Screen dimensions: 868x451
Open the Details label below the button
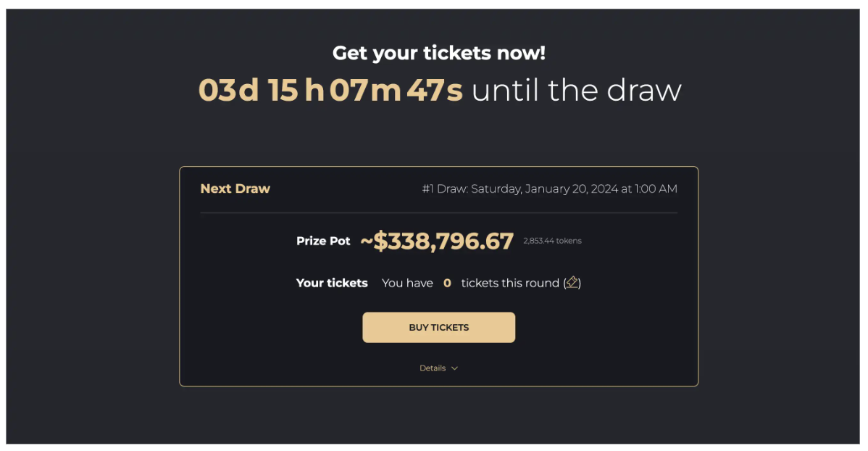point(433,368)
